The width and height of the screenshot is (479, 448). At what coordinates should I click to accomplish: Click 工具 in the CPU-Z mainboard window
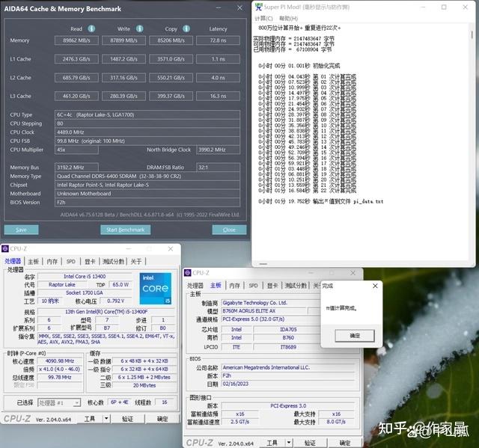(272, 443)
